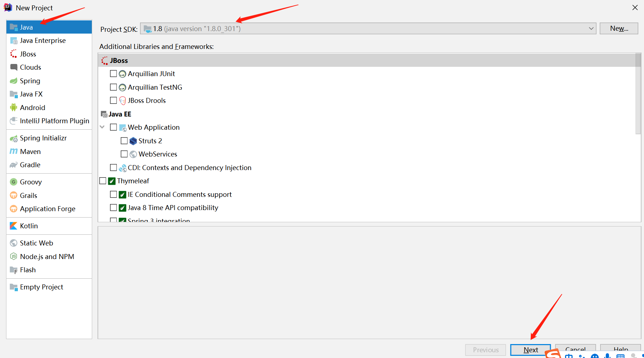The height and width of the screenshot is (358, 644).
Task: Pick the Flash project type
Action: click(x=49, y=270)
